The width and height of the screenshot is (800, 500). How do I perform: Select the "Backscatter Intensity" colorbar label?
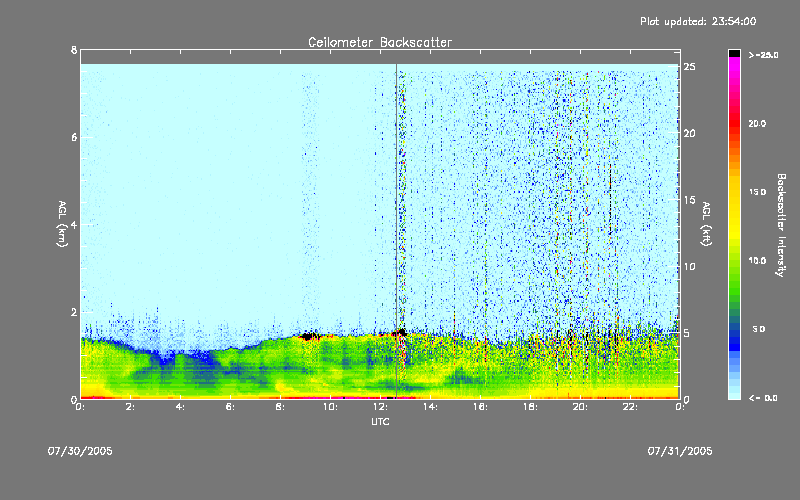781,225
